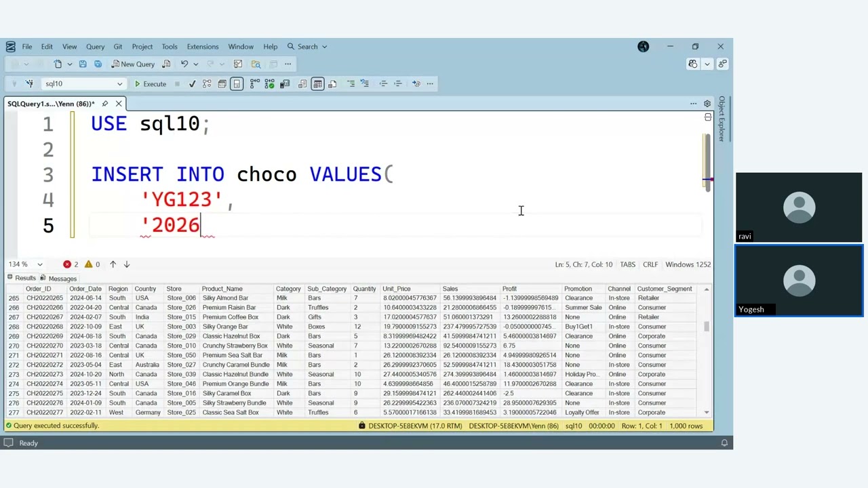Open the File menu
Viewport: 868px width, 488px height.
pos(27,47)
